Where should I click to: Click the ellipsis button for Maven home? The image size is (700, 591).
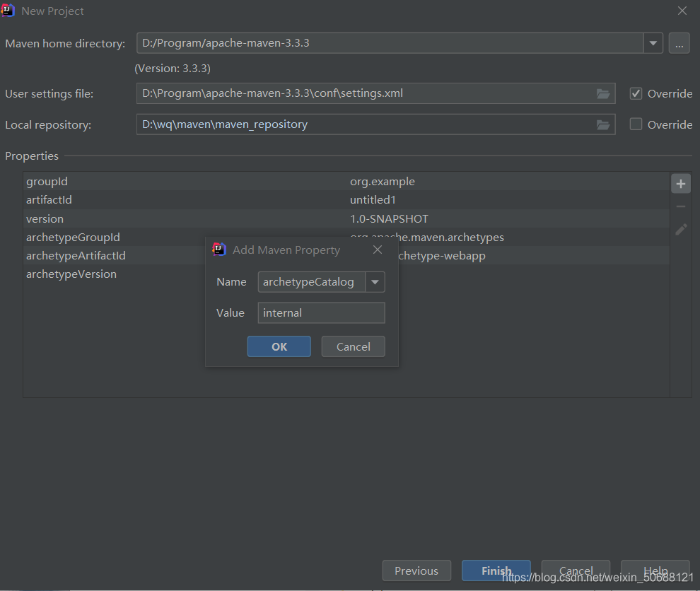click(679, 44)
